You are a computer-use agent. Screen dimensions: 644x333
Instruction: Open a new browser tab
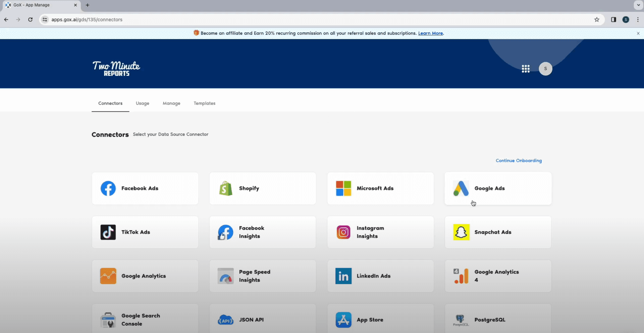(88, 5)
